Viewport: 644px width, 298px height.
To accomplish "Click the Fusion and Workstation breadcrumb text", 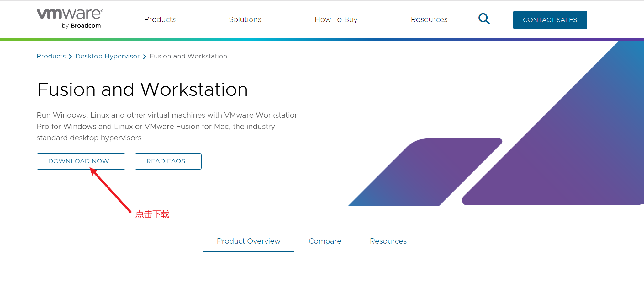I will click(x=188, y=56).
